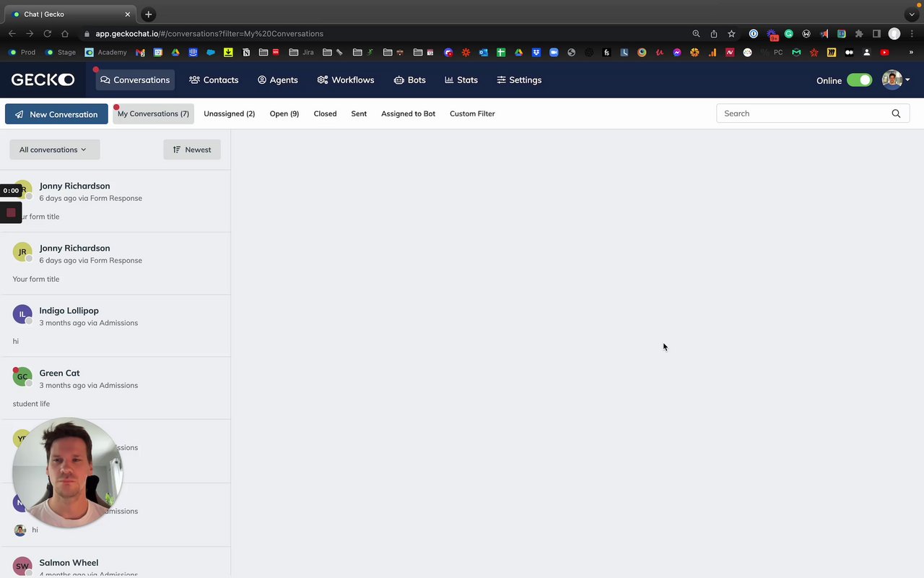This screenshot has height=578, width=924.
Task: Open the Extensions puzzle icon
Action: pos(859,33)
